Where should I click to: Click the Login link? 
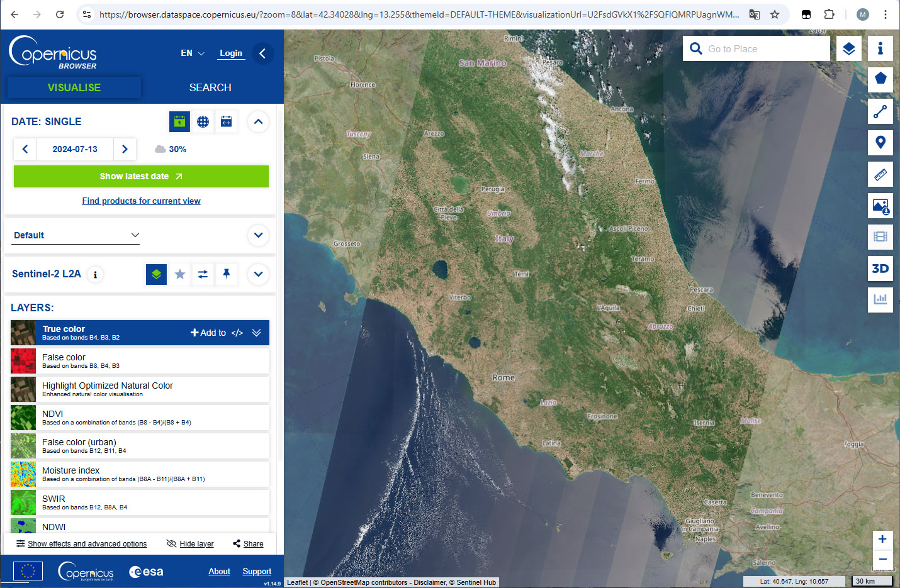pyautogui.click(x=231, y=53)
